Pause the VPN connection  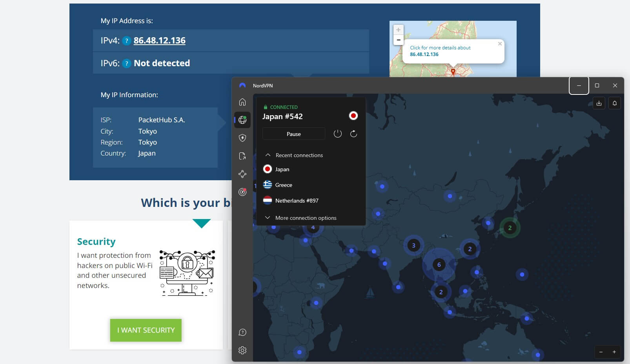[x=294, y=134]
